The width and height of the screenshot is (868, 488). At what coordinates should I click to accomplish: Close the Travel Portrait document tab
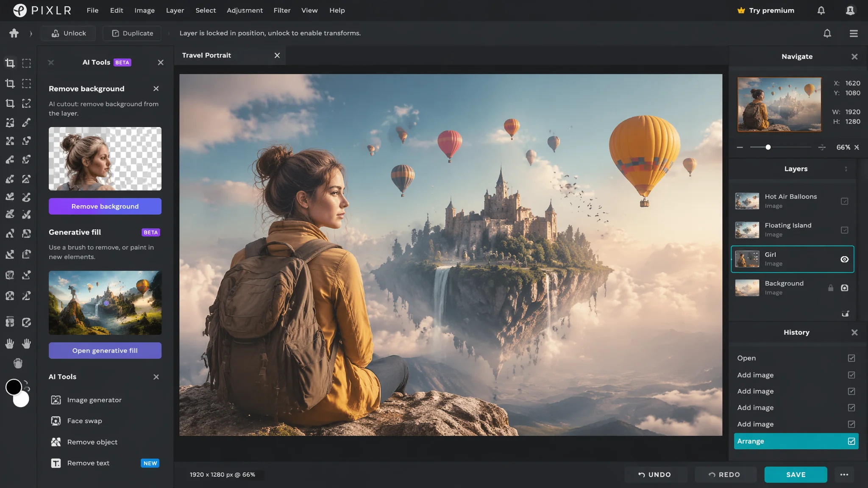coord(277,55)
